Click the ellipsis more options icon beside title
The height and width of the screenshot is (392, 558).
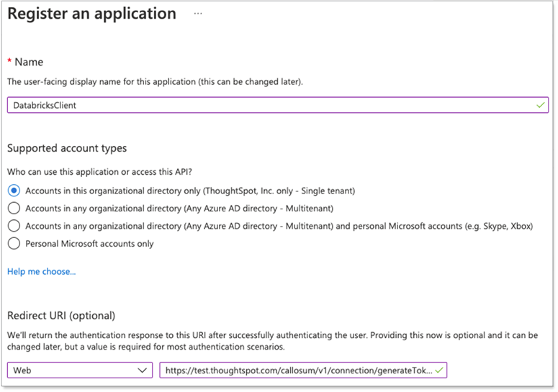(198, 14)
